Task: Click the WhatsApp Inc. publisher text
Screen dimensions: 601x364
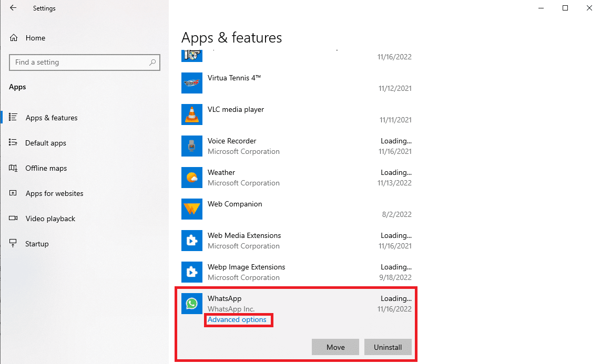Action: pyautogui.click(x=231, y=309)
